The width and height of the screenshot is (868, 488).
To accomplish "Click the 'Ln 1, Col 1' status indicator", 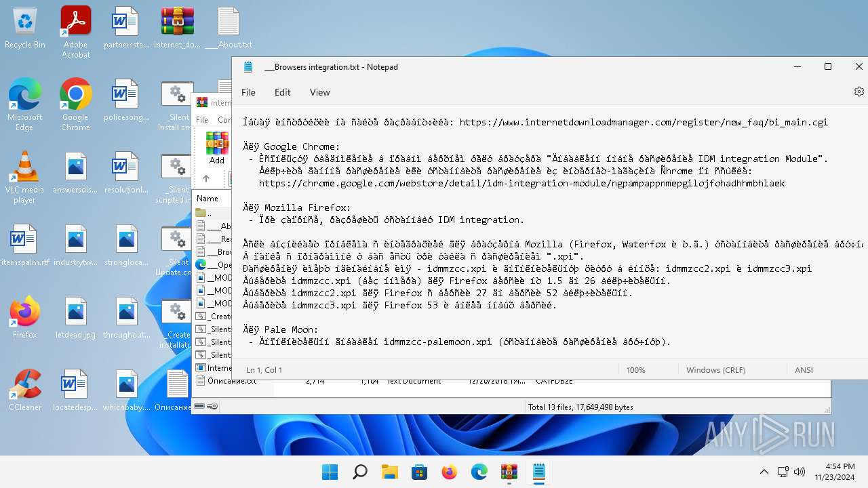I will 264,370.
